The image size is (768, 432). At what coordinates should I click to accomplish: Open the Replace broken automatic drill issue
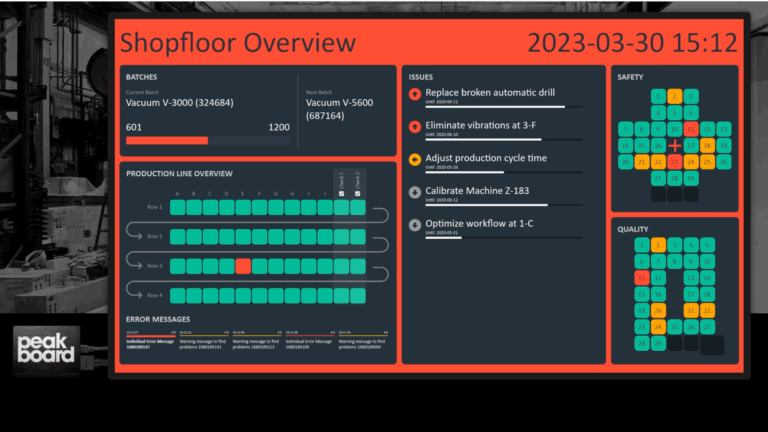coord(490,93)
